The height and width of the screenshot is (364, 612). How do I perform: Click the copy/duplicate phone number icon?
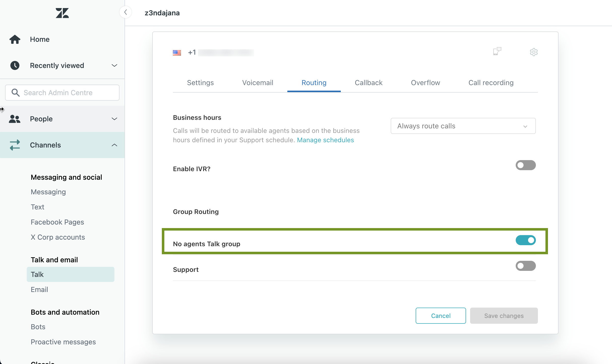[497, 51]
